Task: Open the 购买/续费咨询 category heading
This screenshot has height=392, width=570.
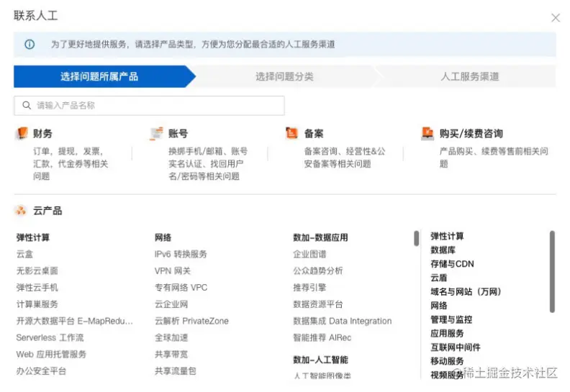Action: tap(471, 133)
